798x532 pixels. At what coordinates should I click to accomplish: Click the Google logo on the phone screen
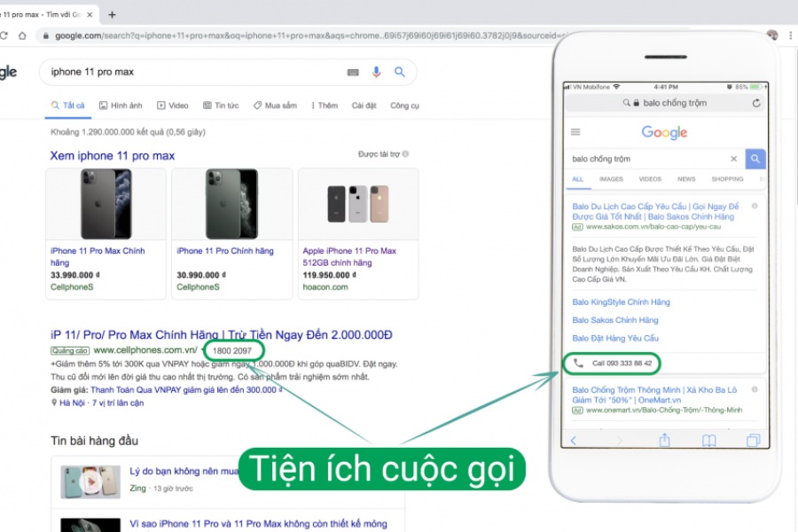tap(664, 132)
